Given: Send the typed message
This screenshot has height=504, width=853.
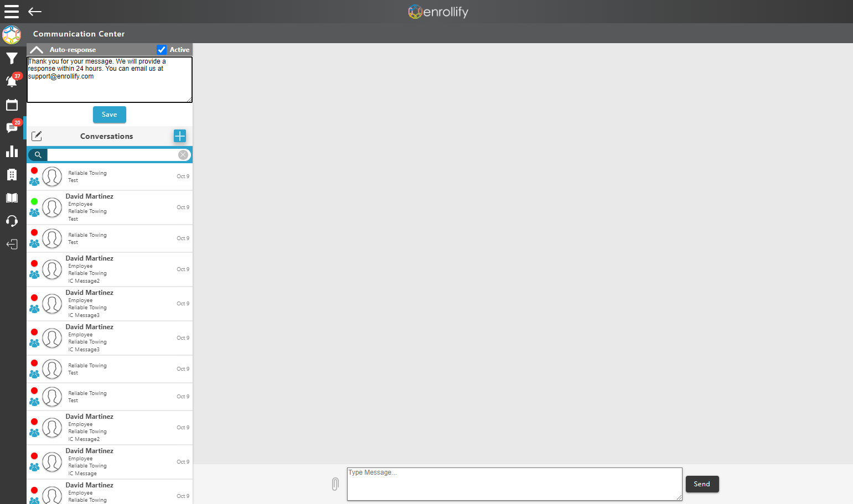Looking at the screenshot, I should click(702, 484).
